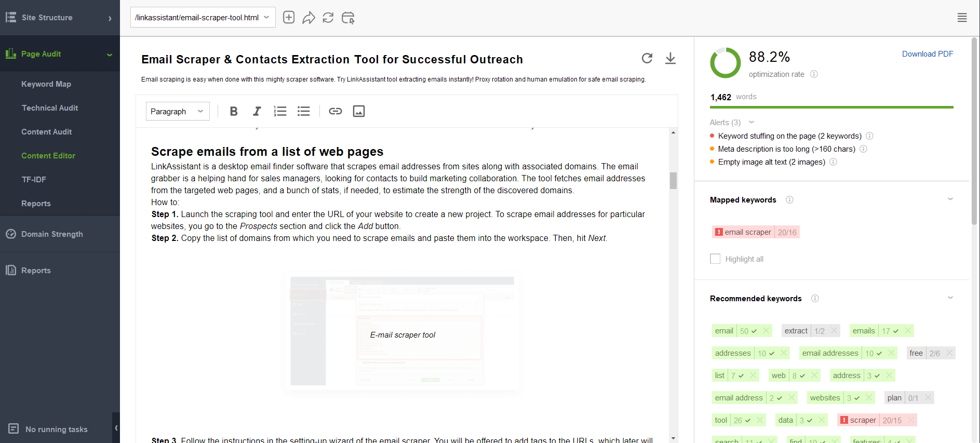The height and width of the screenshot is (443, 980).
Task: Expand the Alerts (3) section chevron
Action: (751, 123)
